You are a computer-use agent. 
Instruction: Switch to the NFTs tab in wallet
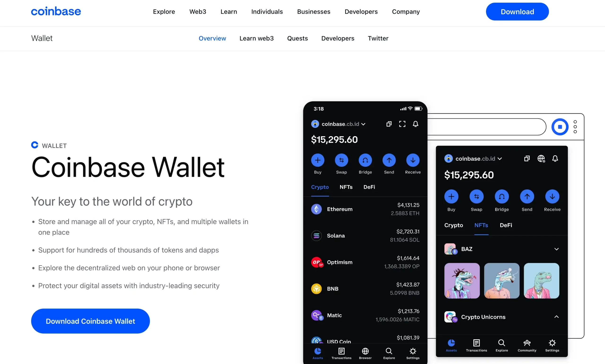346,187
